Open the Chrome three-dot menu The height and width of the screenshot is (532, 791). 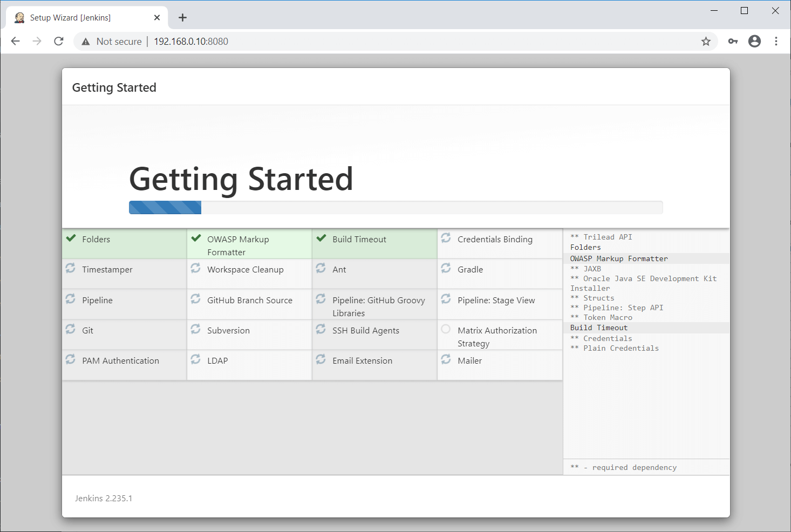coord(776,41)
